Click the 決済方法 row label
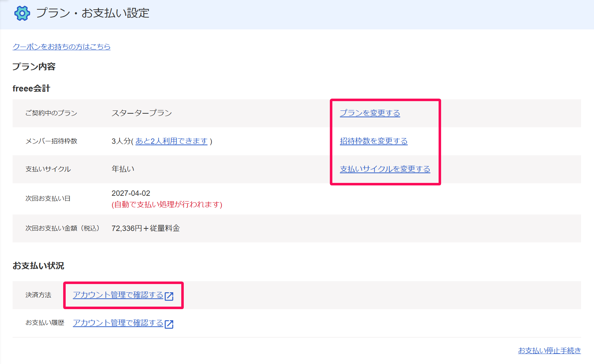The image size is (594, 364). tap(38, 295)
